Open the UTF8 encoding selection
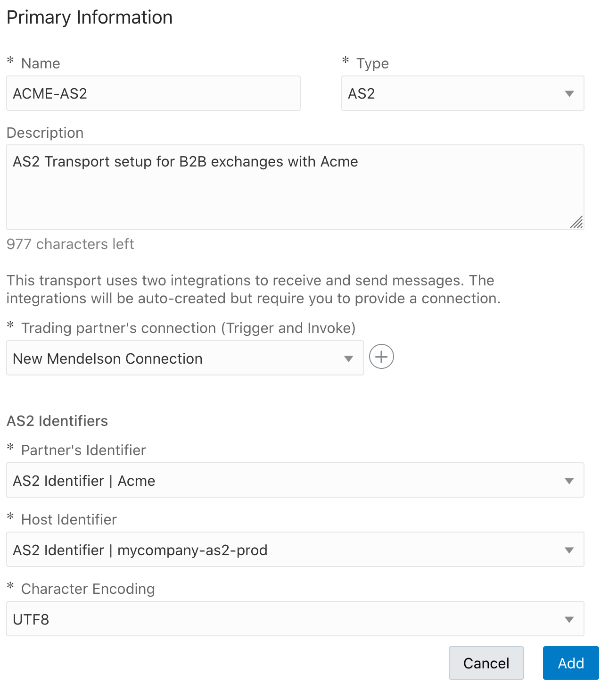Viewport: 609px width, 700px height. 283,619
